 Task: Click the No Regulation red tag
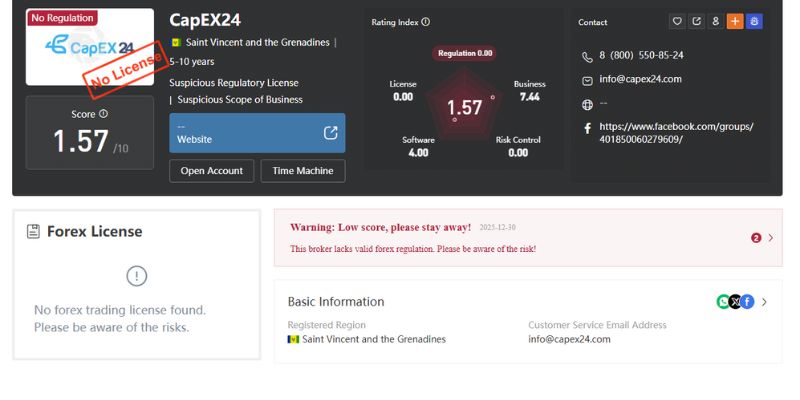62,18
